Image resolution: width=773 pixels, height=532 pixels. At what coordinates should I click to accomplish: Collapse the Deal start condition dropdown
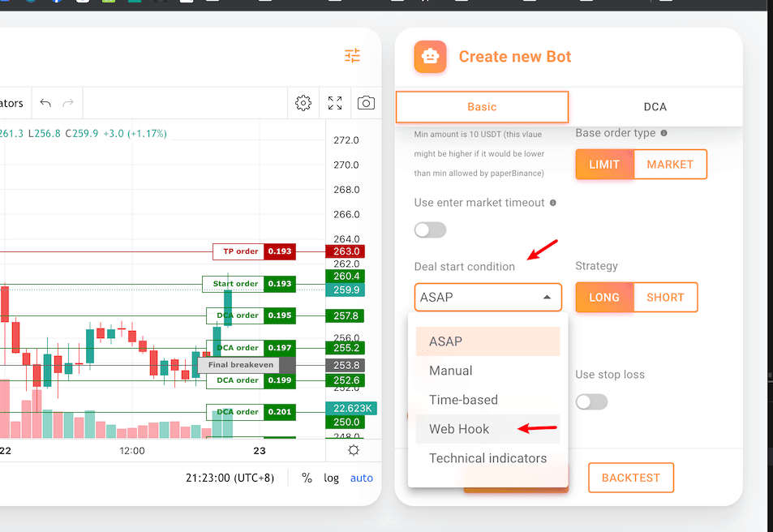click(547, 298)
